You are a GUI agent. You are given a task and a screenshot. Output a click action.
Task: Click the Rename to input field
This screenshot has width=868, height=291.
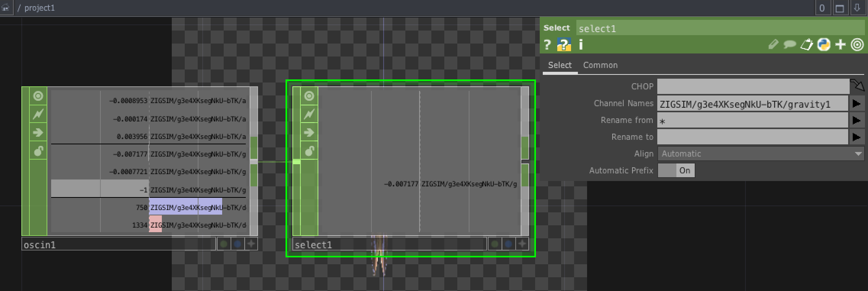tap(752, 137)
